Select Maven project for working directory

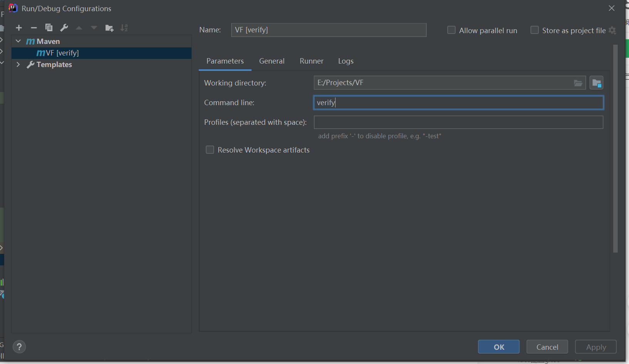click(596, 83)
